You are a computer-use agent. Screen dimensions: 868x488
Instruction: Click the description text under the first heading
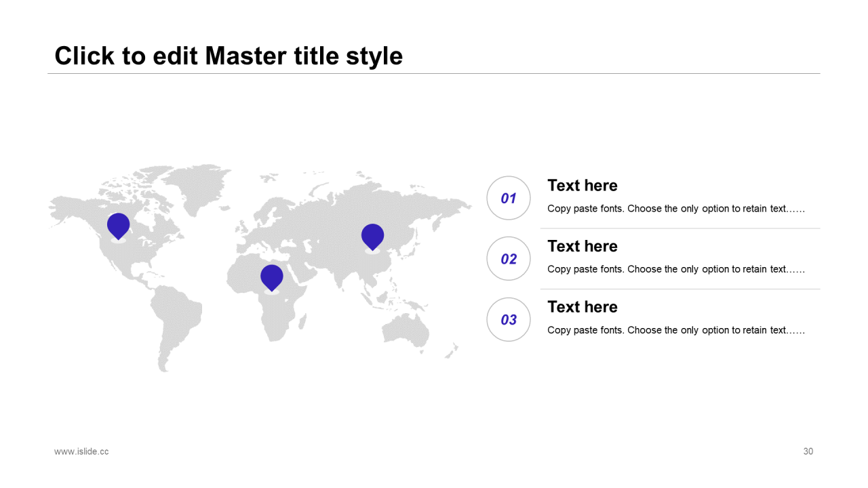point(675,209)
